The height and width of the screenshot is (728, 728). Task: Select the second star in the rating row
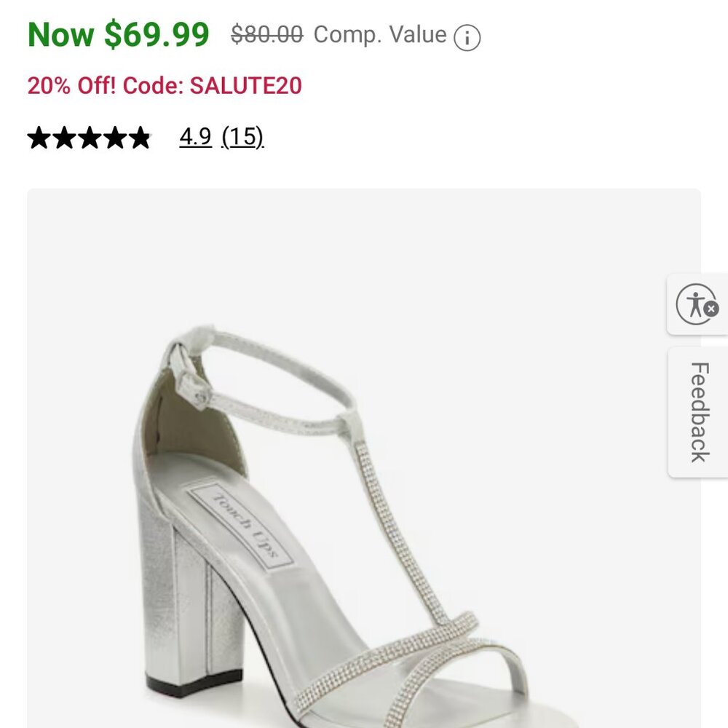[x=64, y=138]
